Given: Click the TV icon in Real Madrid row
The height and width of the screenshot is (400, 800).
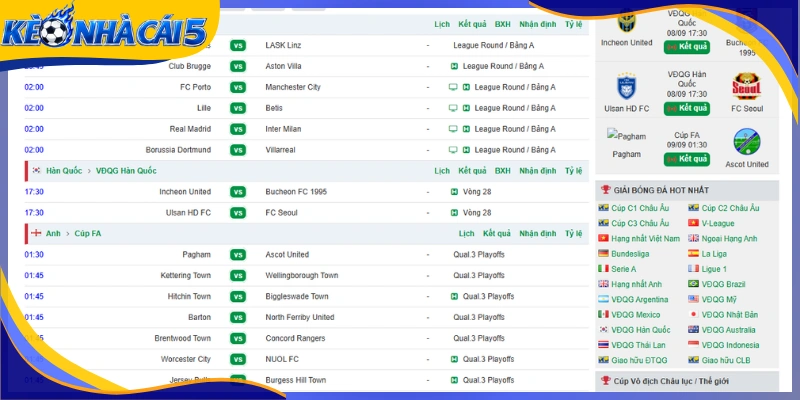Looking at the screenshot, I should [453, 129].
